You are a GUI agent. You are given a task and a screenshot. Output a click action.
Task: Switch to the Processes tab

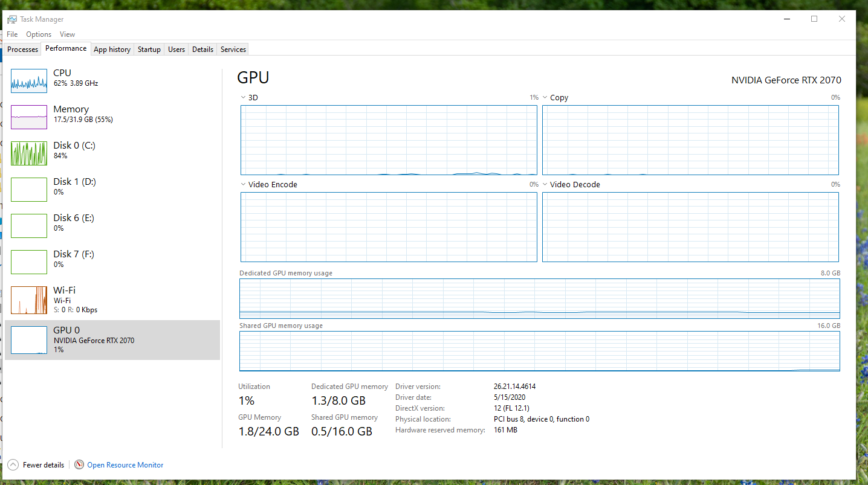22,49
